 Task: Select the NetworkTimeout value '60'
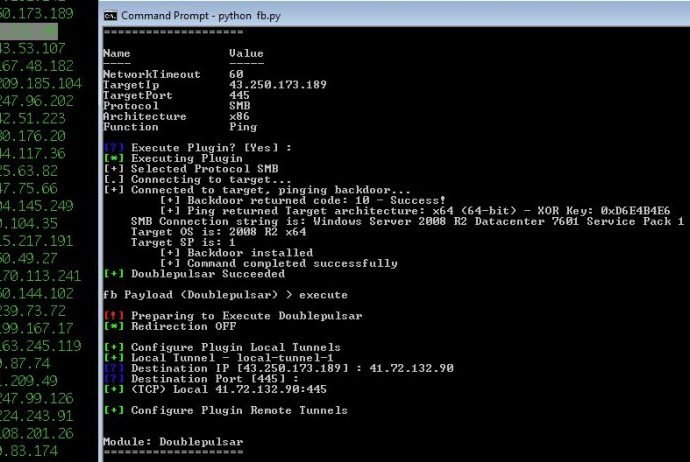(236, 74)
